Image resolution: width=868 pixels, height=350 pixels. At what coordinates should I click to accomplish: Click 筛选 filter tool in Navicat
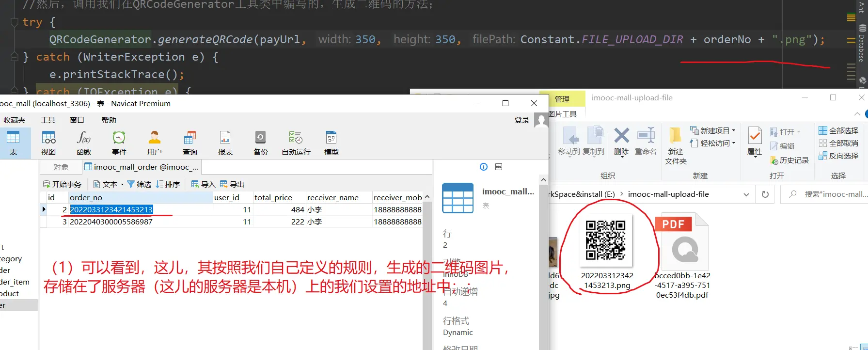(139, 184)
